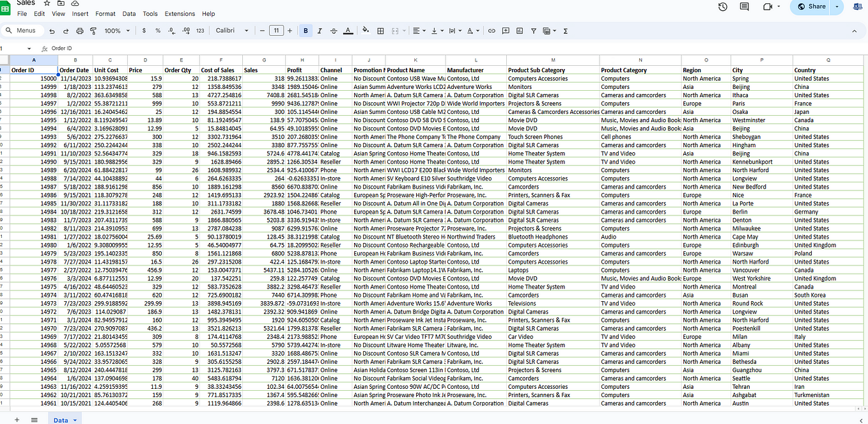The image size is (868, 424).
Task: Select column F header
Action: [x=221, y=60]
